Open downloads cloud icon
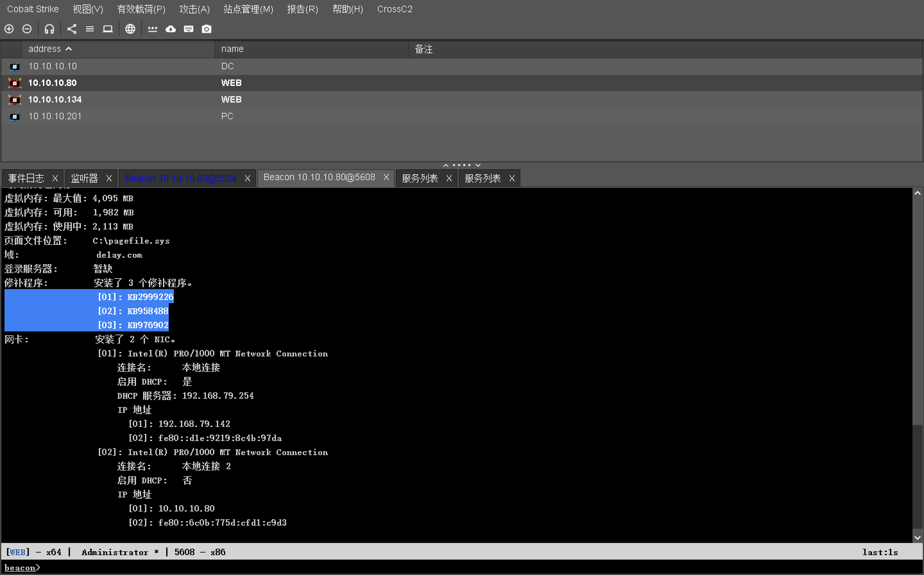The height and width of the screenshot is (575, 924). coord(170,29)
